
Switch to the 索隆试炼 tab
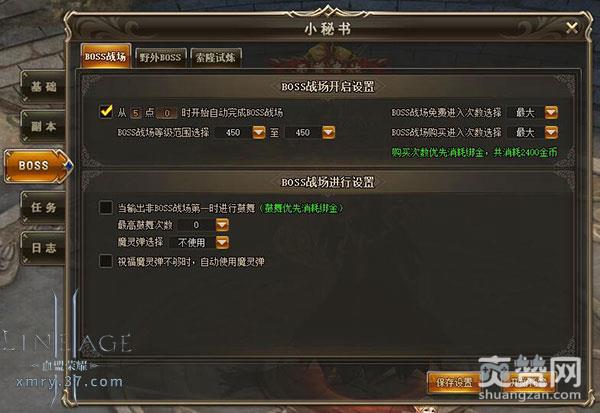coord(215,57)
